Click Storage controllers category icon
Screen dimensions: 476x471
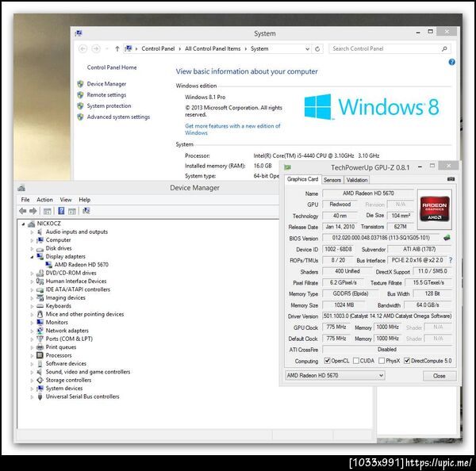[40, 380]
